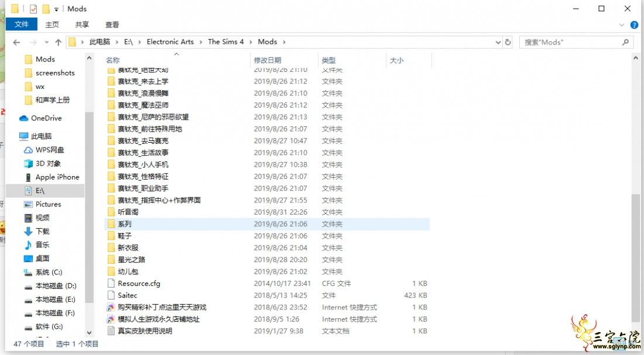The image size is (644, 355).
Task: Select 此电脑 in the navigation pane
Action: coord(42,136)
